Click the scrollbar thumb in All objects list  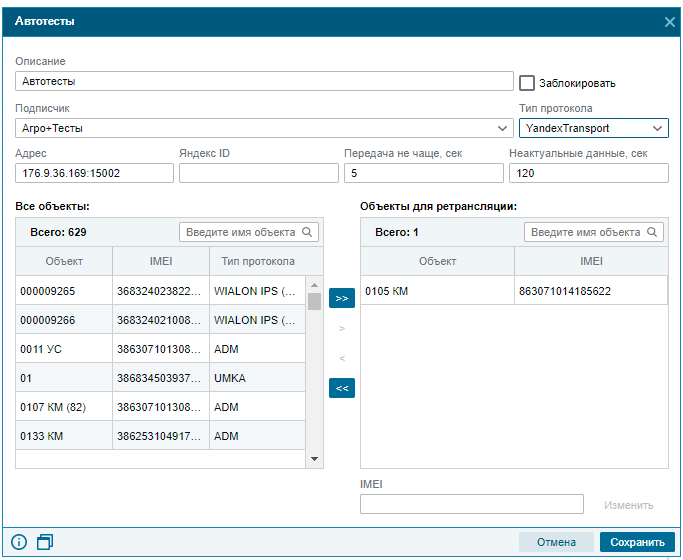pos(314,301)
